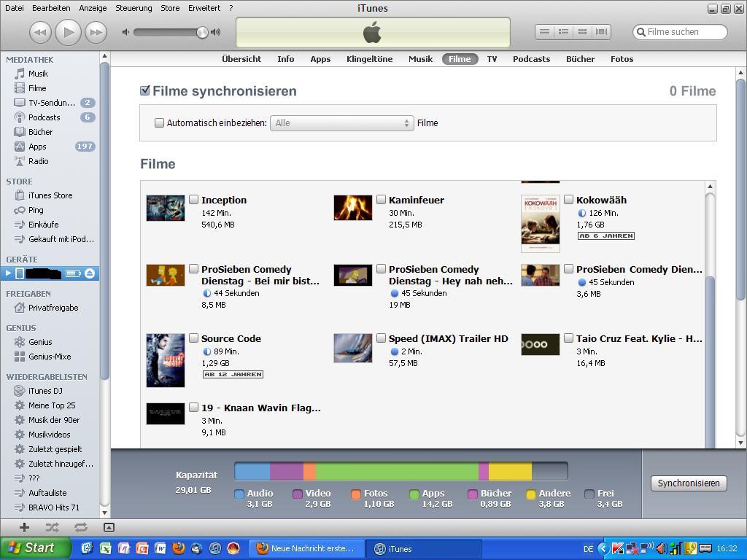This screenshot has height=560, width=747.
Task: Switch to the Übersicht tab
Action: (241, 59)
